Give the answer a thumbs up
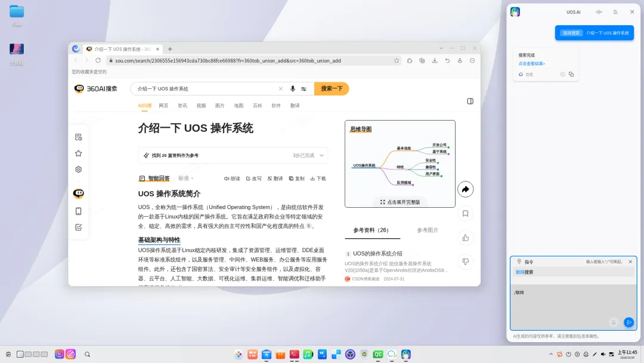This screenshot has width=644, height=363. tap(466, 238)
